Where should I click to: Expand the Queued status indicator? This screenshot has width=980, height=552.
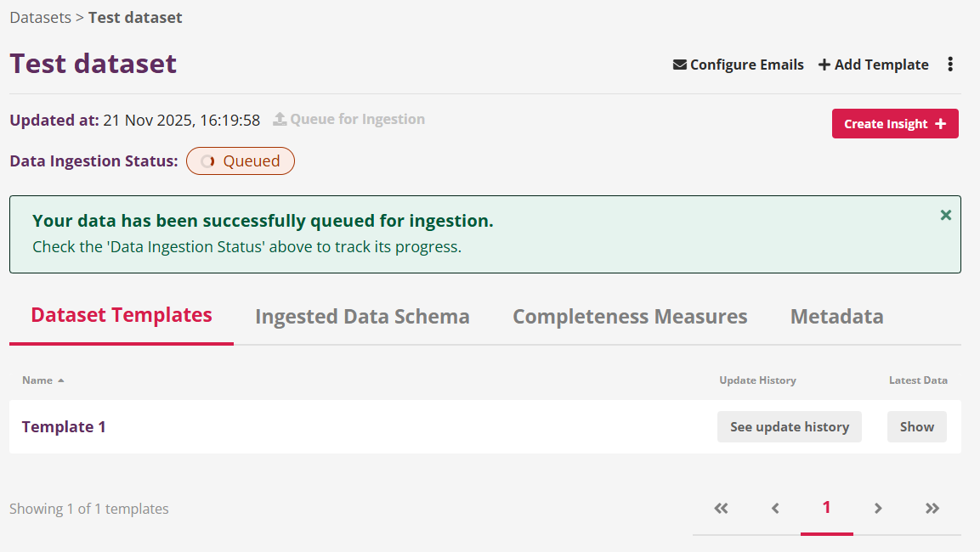(241, 161)
